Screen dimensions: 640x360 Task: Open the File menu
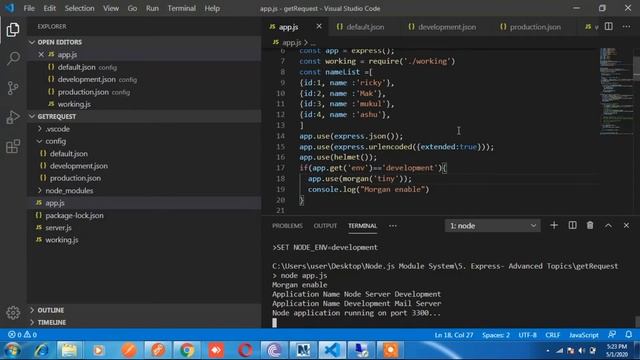click(x=29, y=8)
